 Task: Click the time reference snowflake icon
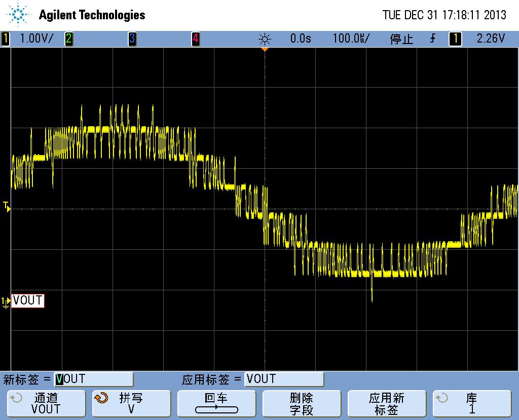265,39
